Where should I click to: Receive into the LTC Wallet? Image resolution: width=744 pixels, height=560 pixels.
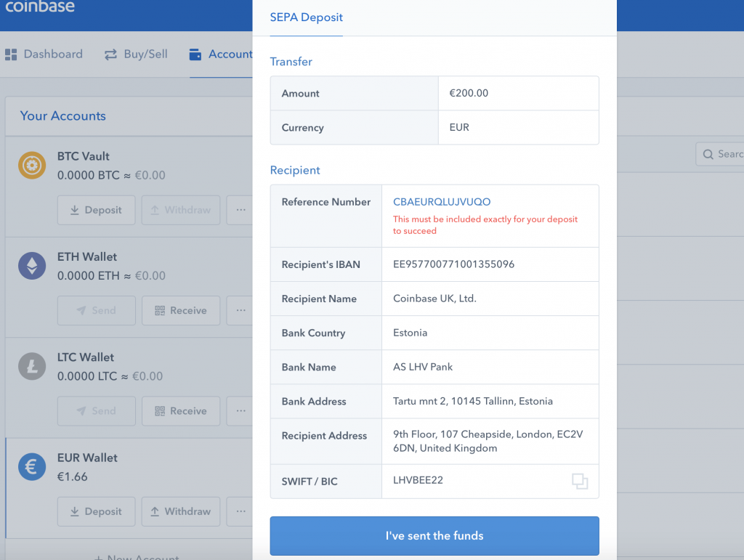(181, 411)
